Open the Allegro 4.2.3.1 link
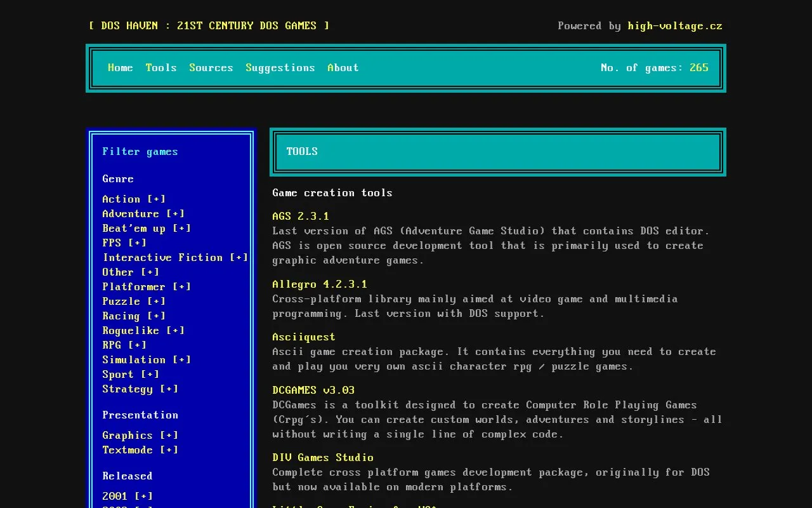The image size is (812, 508). click(x=320, y=284)
